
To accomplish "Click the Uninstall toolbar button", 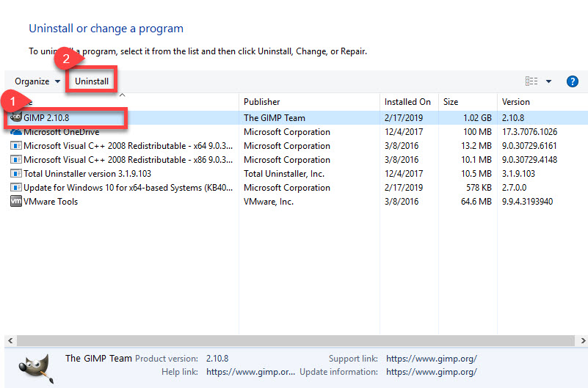I will coord(92,81).
